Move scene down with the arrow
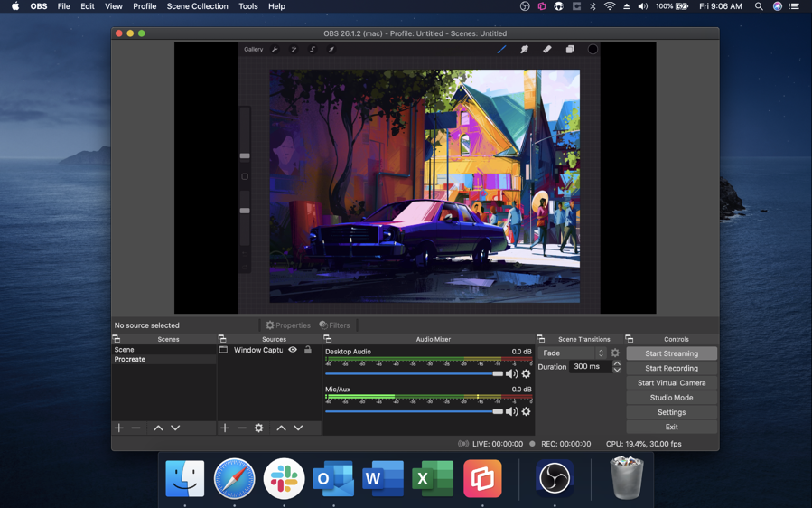Image resolution: width=812 pixels, height=508 pixels. point(175,428)
